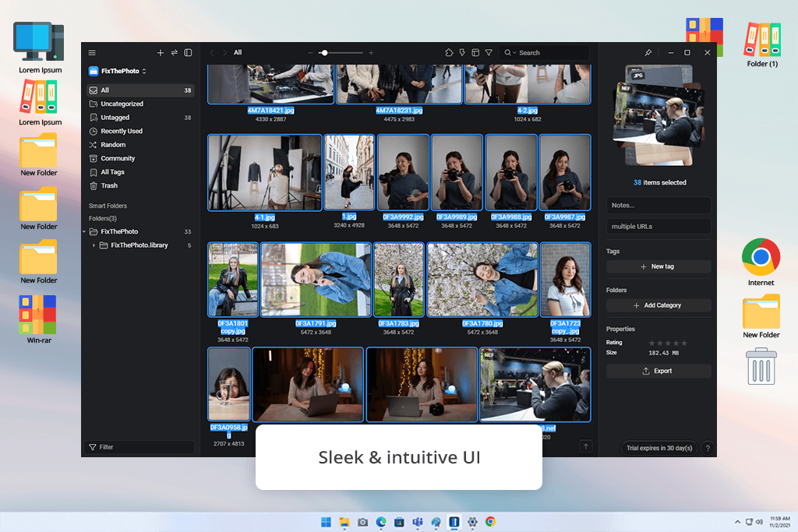Collapse the FixThePhoto folder tree arrow

pyautogui.click(x=84, y=232)
